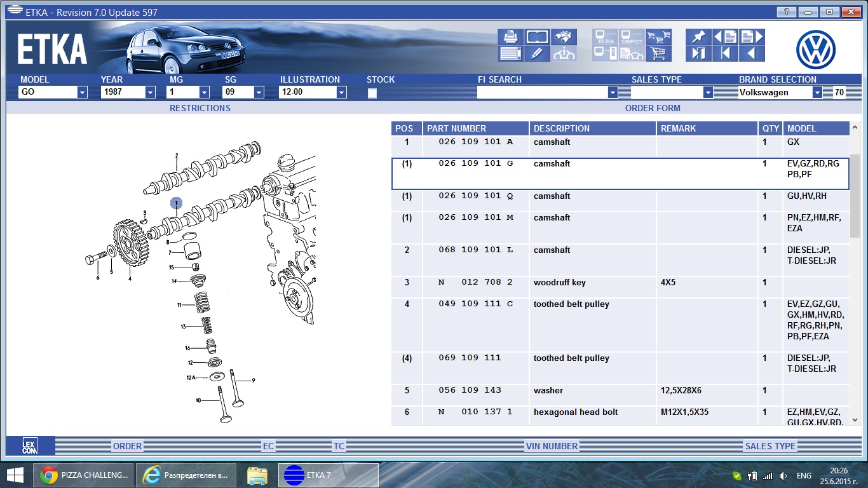868x488 pixels.
Task: Open the ORDER FORM tab
Action: 653,108
